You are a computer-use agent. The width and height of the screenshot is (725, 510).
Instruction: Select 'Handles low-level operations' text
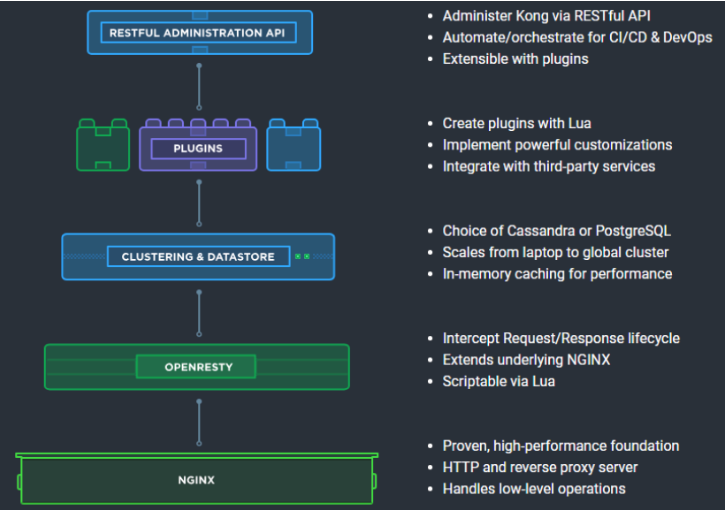534,489
